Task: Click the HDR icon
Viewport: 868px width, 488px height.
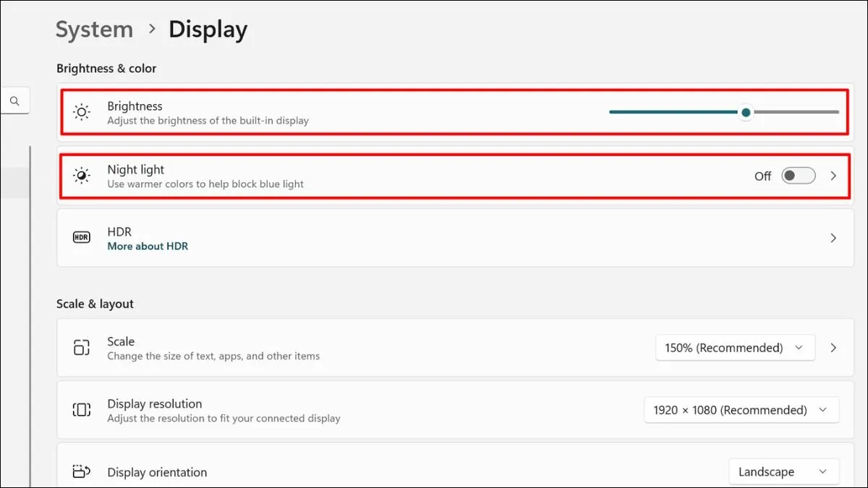Action: 81,236
